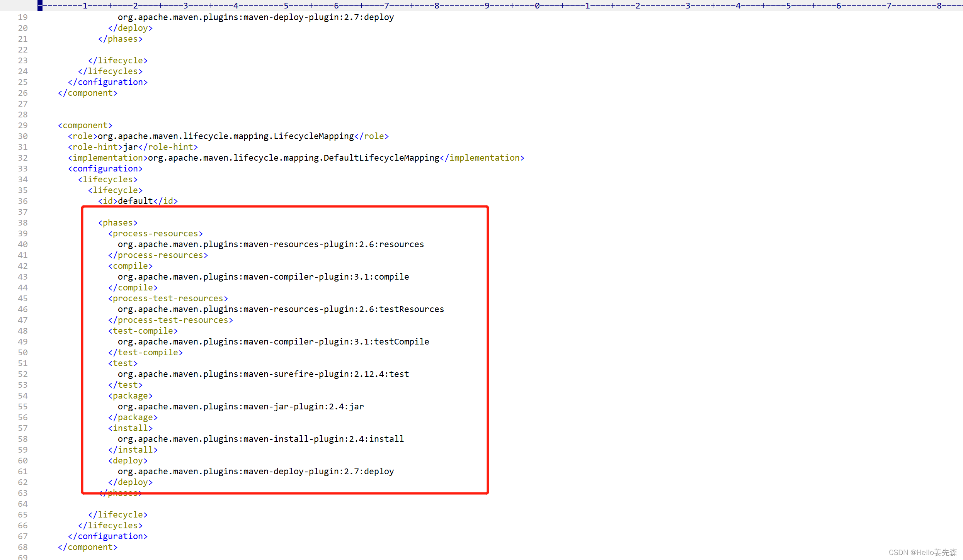This screenshot has height=560, width=963.
Task: Click the <lifecycles> tag on line 34
Action: point(108,180)
